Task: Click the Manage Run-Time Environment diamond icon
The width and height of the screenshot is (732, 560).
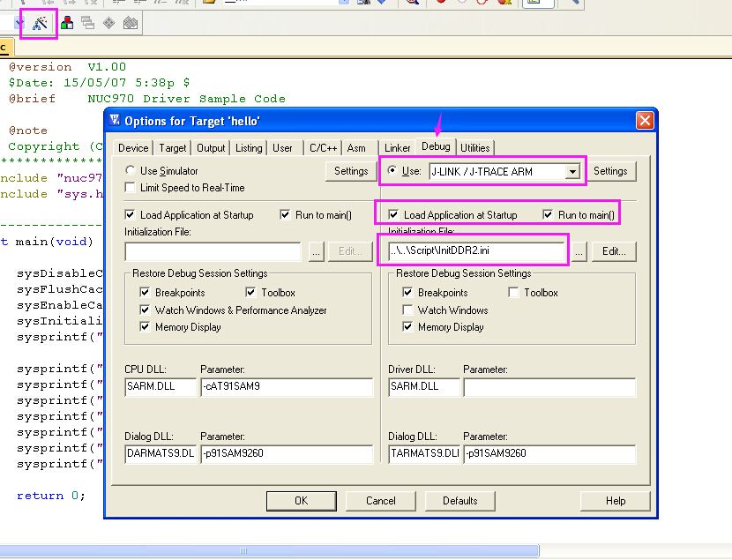Action: pyautogui.click(x=108, y=24)
